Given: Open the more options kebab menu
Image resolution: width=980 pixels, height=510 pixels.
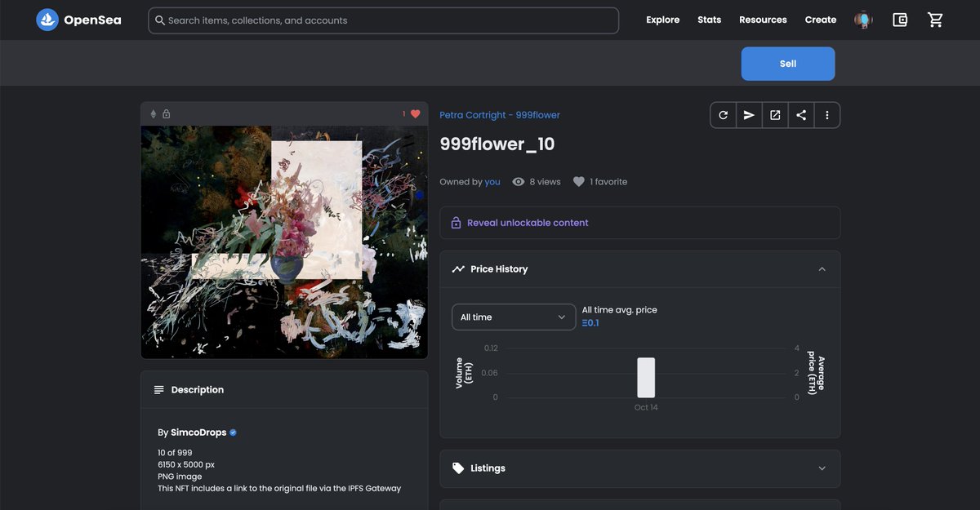Looking at the screenshot, I should click(827, 115).
